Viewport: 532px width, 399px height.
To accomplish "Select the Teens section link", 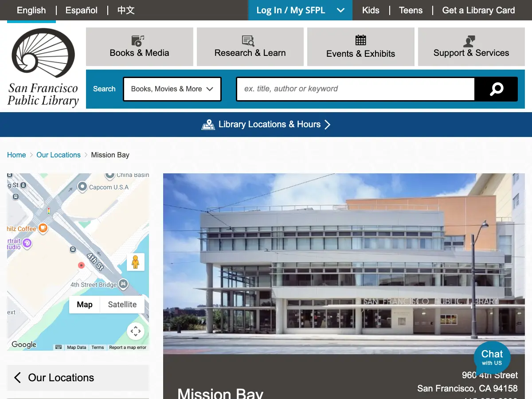I will (411, 10).
